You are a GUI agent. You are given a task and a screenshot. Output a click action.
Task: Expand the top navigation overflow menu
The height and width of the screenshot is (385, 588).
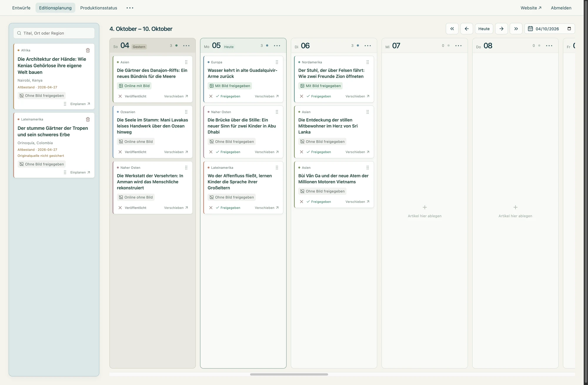click(x=130, y=8)
